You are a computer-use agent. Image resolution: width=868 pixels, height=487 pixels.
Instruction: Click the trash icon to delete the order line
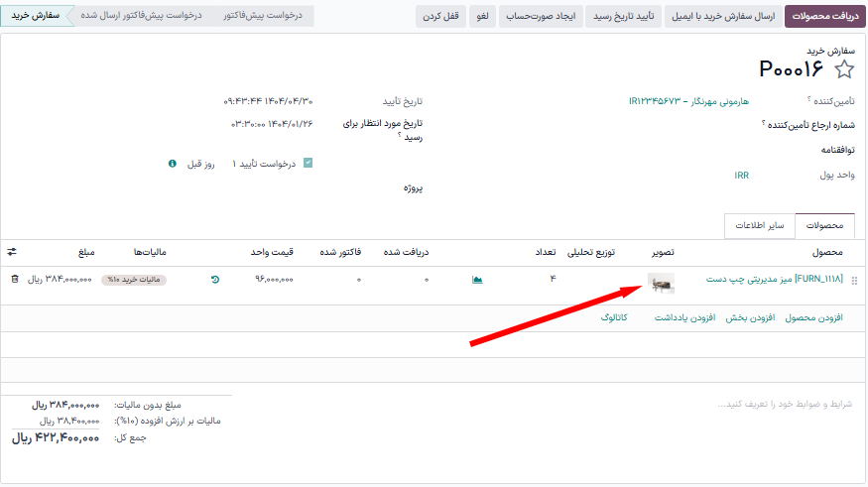tap(15, 280)
